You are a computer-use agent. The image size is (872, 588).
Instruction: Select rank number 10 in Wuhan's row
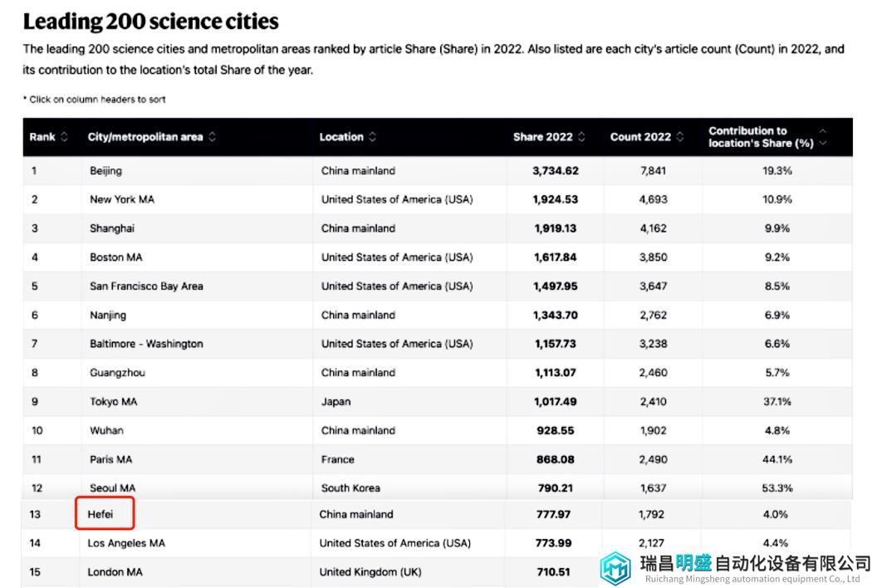pos(37,430)
